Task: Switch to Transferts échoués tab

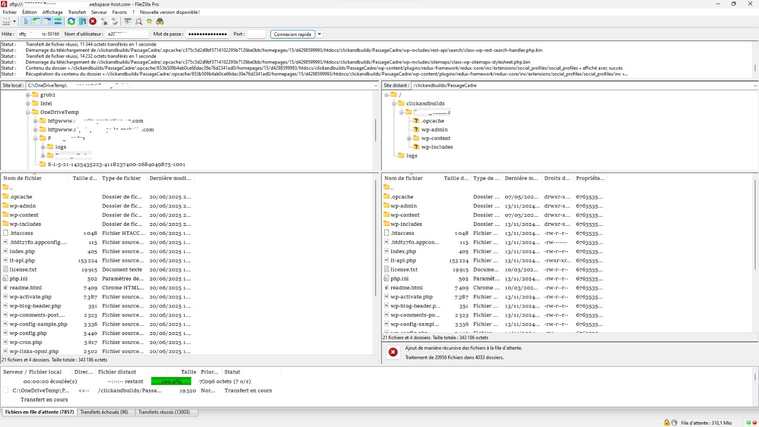Action: coord(104,412)
